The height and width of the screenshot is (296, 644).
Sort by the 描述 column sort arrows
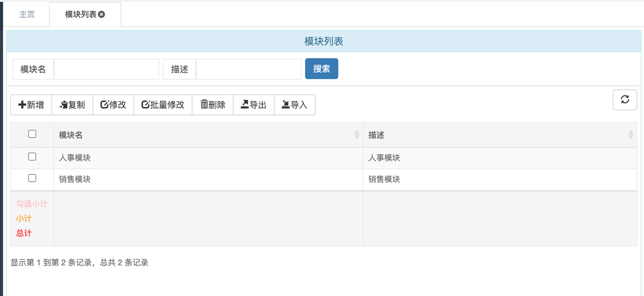click(630, 135)
